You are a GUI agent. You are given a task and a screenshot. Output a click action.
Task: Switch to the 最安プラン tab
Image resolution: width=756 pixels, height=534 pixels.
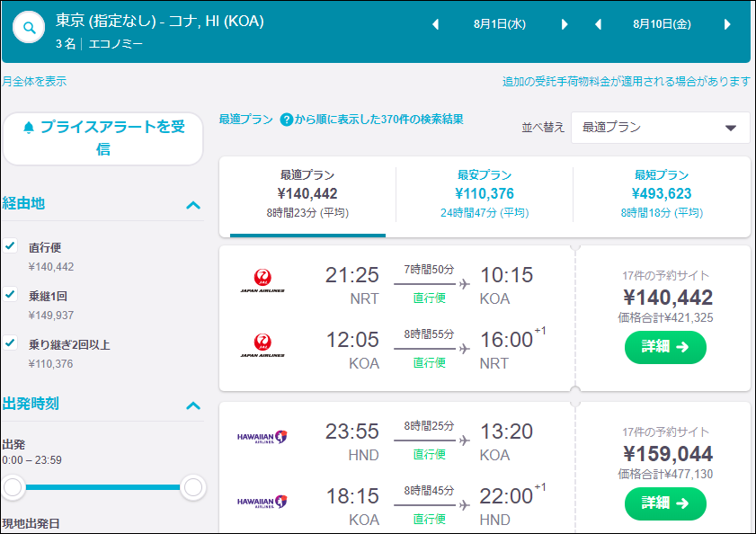point(484,192)
